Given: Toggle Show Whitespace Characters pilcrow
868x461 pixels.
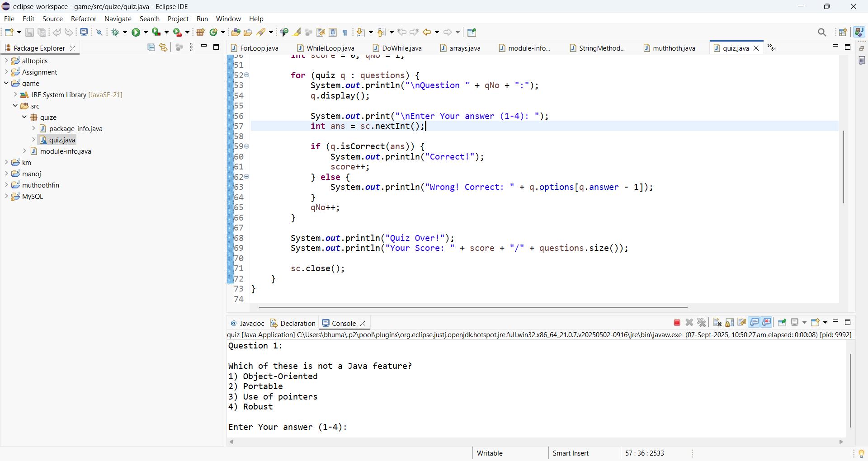Looking at the screenshot, I should tap(345, 32).
